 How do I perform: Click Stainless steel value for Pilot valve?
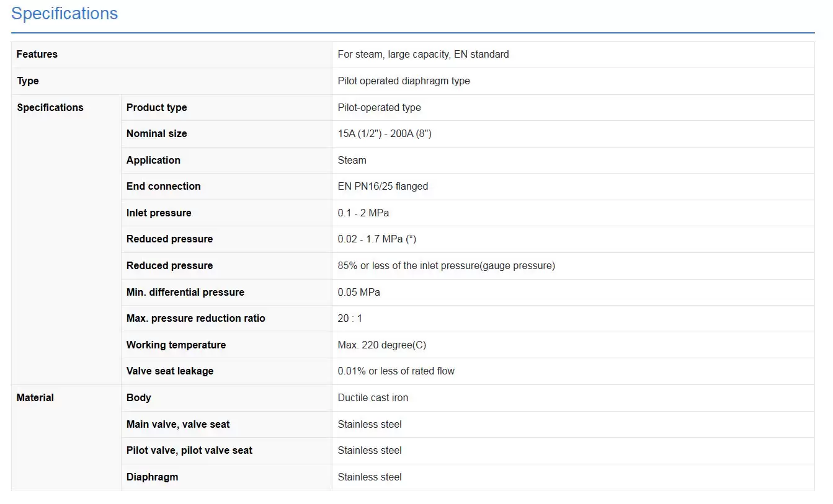(x=370, y=451)
